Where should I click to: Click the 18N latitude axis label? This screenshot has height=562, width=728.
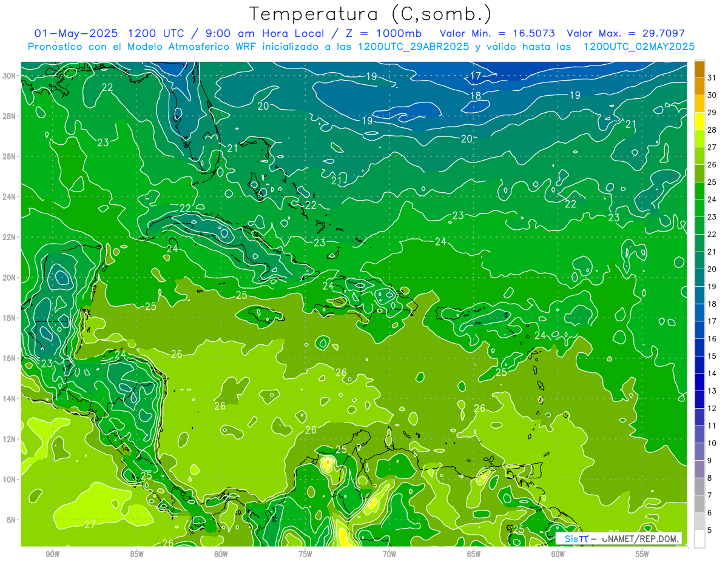tap(8, 318)
